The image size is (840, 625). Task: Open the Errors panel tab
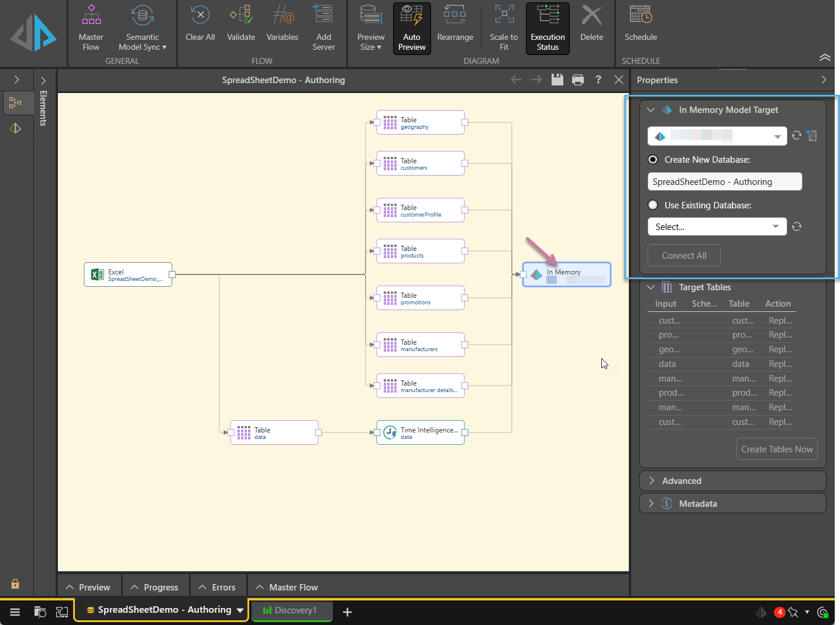pyautogui.click(x=217, y=587)
